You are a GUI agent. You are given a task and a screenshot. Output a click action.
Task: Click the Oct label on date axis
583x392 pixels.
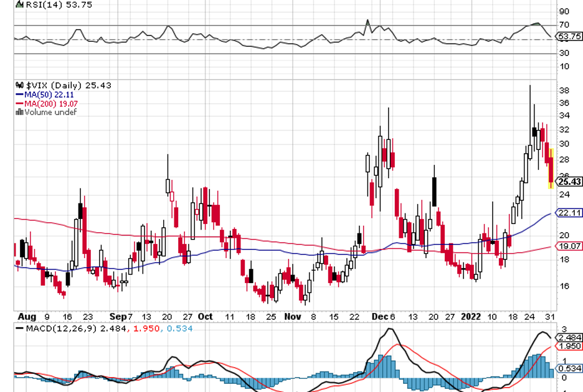point(206,316)
